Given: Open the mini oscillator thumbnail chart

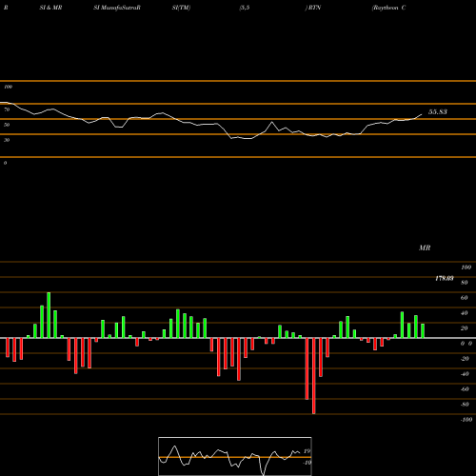Looking at the screenshot, I should pos(235,456).
